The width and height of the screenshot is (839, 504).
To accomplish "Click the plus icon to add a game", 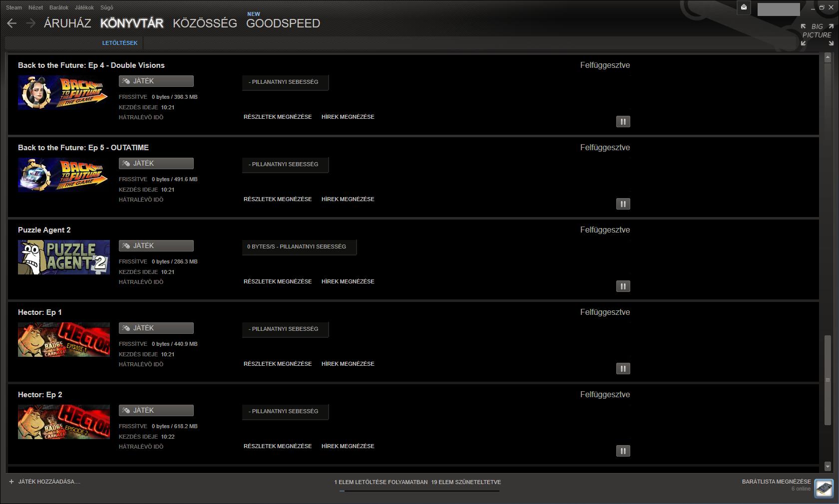I will pos(11,482).
